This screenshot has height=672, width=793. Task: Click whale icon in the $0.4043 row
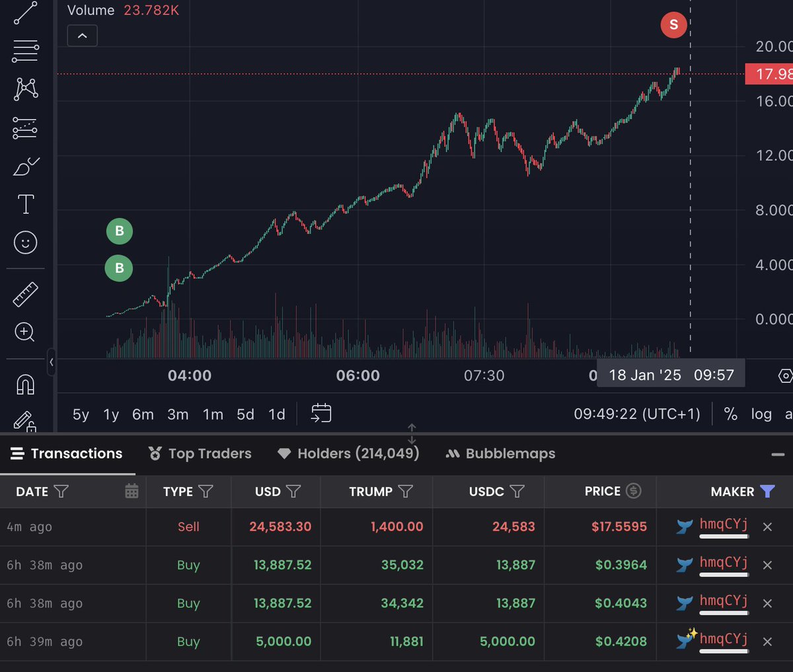coord(685,603)
